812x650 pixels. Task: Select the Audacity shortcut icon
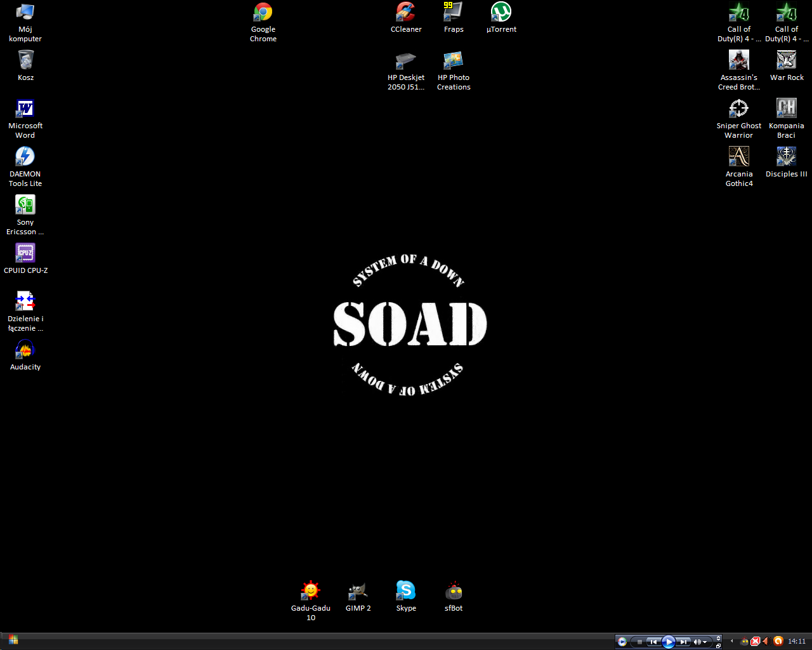[x=25, y=355]
